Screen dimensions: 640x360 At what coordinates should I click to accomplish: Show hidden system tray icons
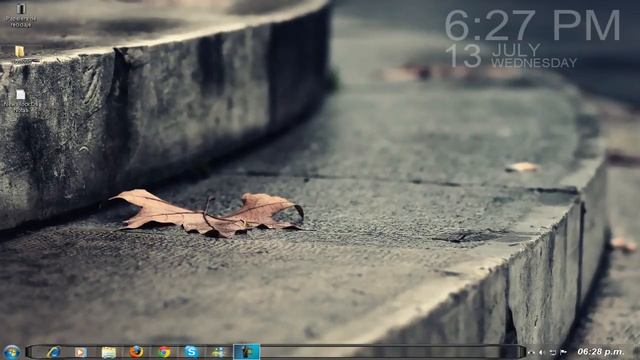(531, 352)
